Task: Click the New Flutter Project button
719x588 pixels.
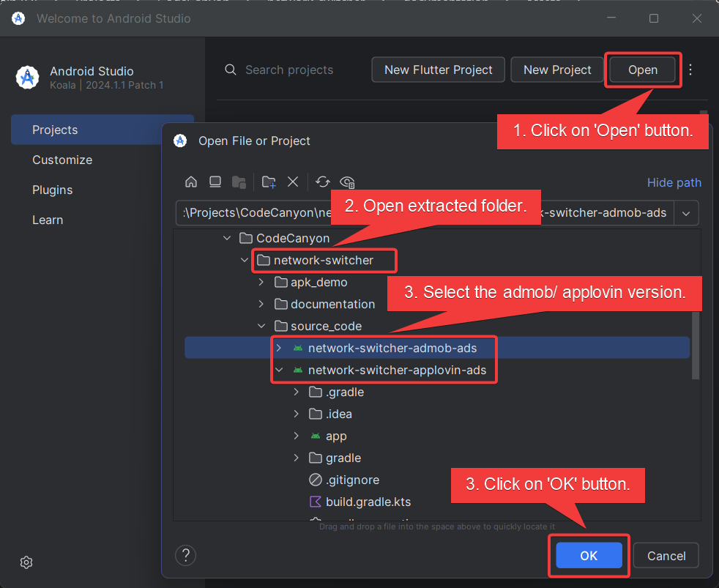Action: [438, 70]
